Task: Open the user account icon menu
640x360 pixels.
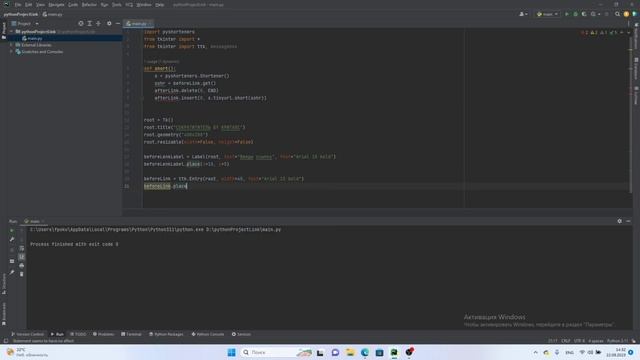Action: (523, 14)
